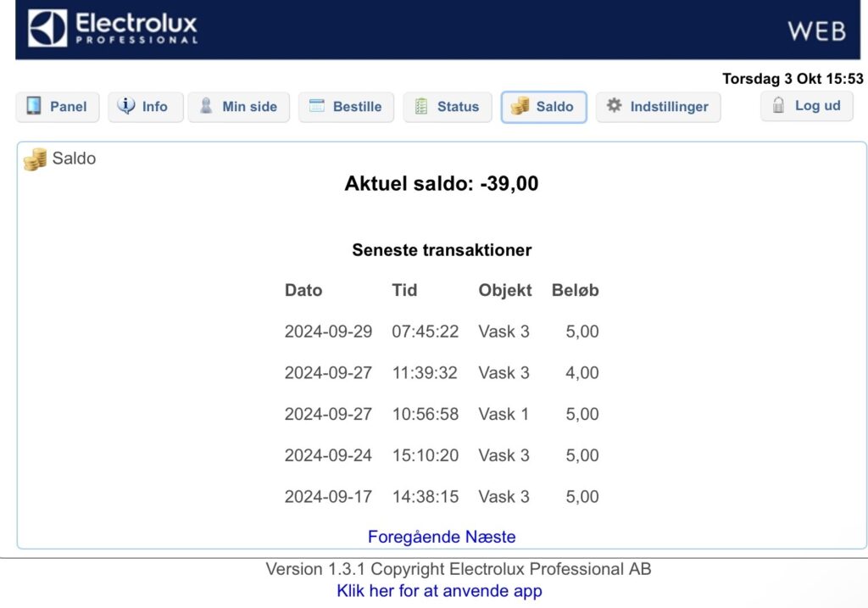
Task: Click the coins icon beside the Saldo panel heading
Action: (x=35, y=159)
